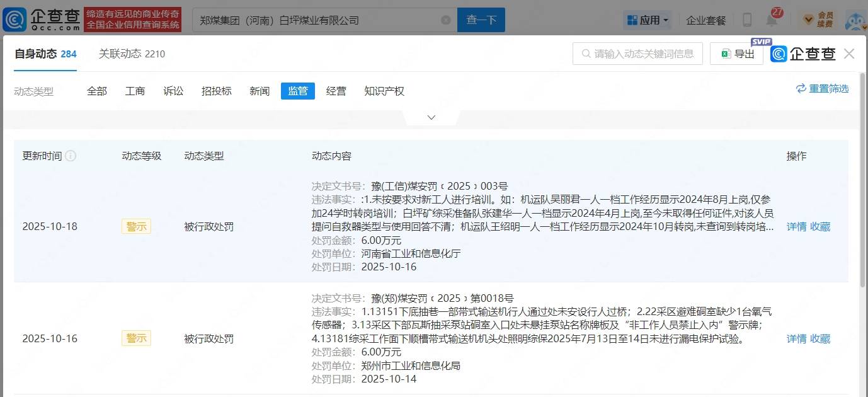This screenshot has height=397, width=868.
Task: Collapse the panel via the center chevron
Action: (x=431, y=117)
